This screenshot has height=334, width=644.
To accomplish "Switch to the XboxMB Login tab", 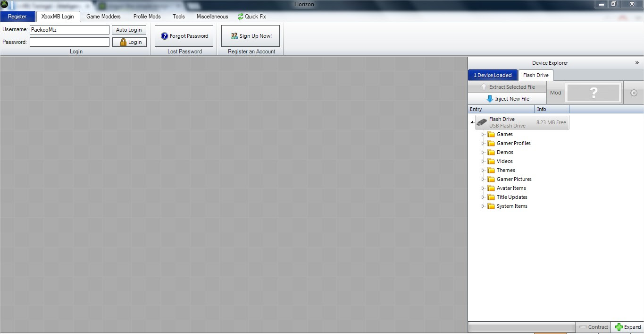I will tap(58, 17).
